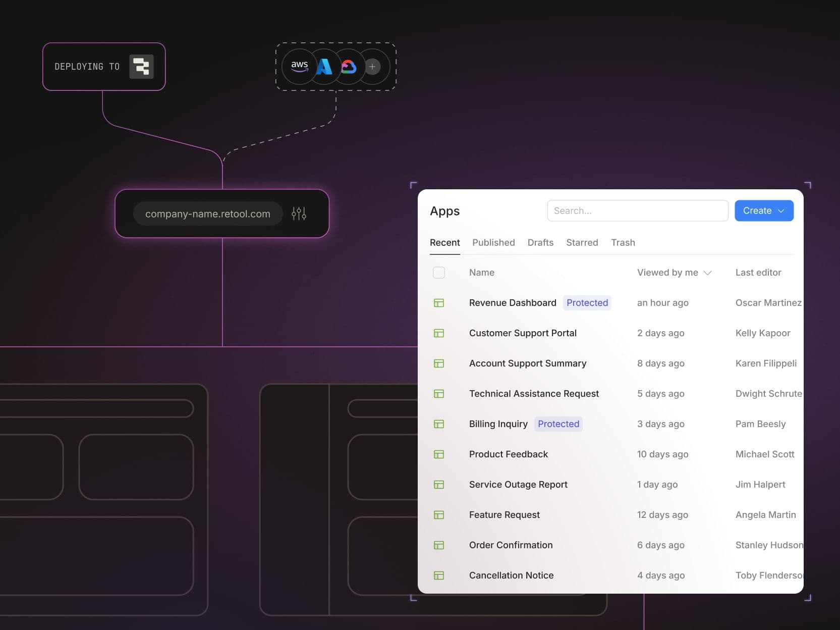Switch to the Trash tab

tap(623, 243)
